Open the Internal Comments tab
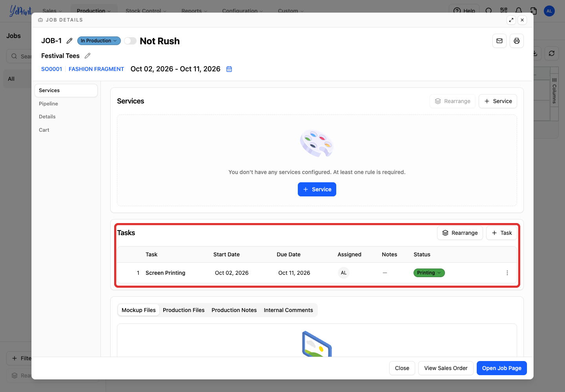Viewport: 565px width, 392px height. pos(288,310)
